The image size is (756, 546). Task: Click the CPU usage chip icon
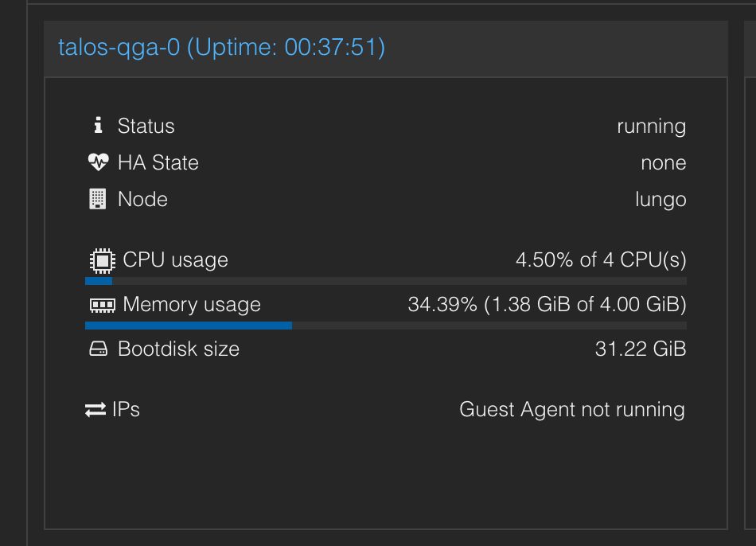102,261
